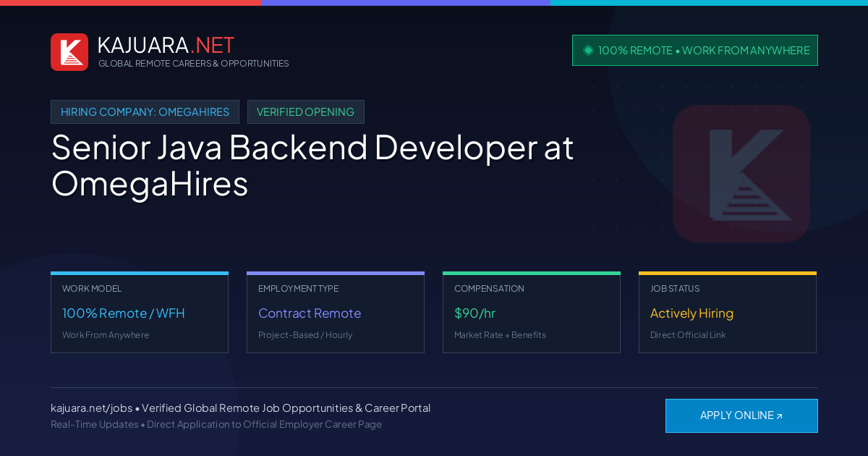Click the Contract Remote value
868x456 pixels.
point(310,313)
